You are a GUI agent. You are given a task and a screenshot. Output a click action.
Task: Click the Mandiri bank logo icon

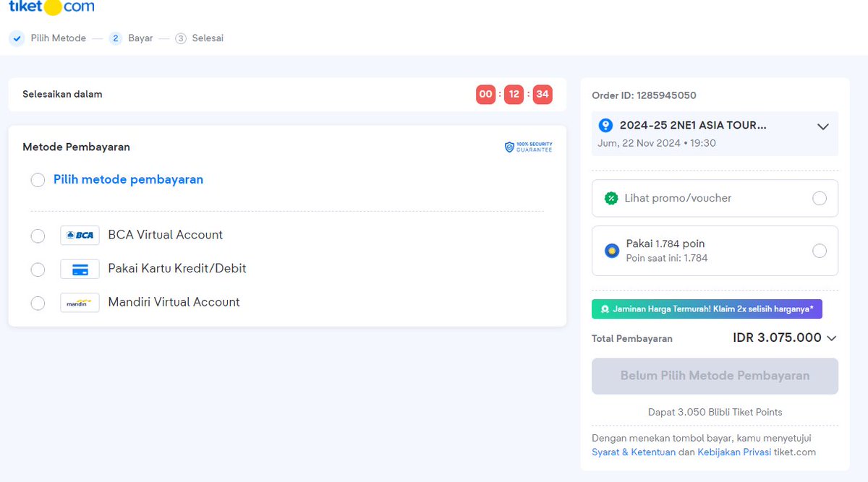pos(80,303)
